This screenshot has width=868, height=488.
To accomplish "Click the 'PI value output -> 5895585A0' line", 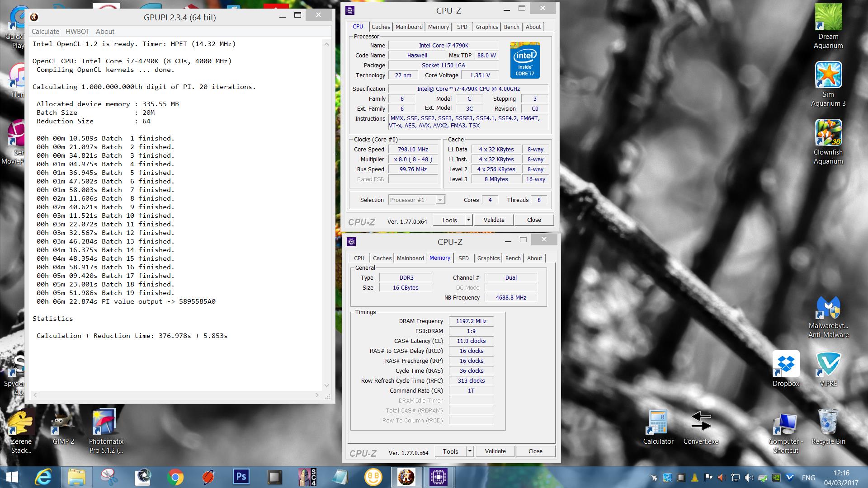I will [126, 301].
